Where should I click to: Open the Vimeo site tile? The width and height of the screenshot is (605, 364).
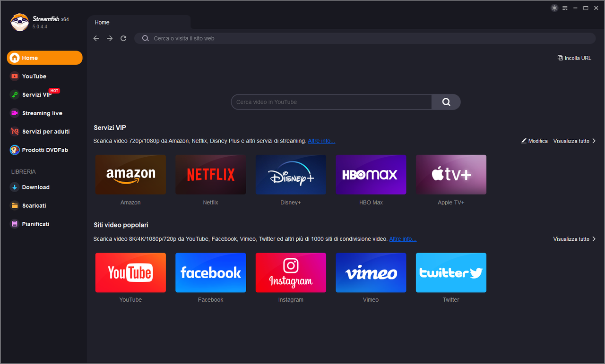pos(371,272)
